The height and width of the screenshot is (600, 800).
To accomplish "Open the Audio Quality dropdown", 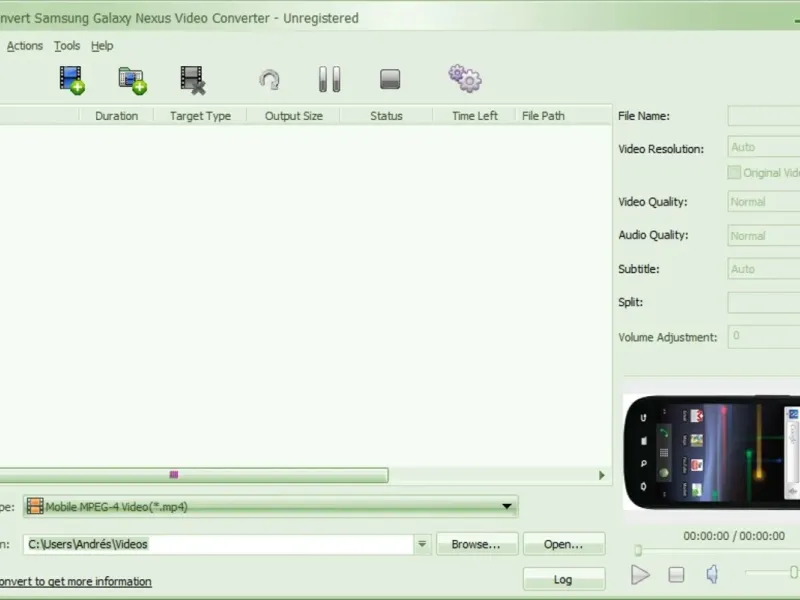I will pyautogui.click(x=764, y=236).
